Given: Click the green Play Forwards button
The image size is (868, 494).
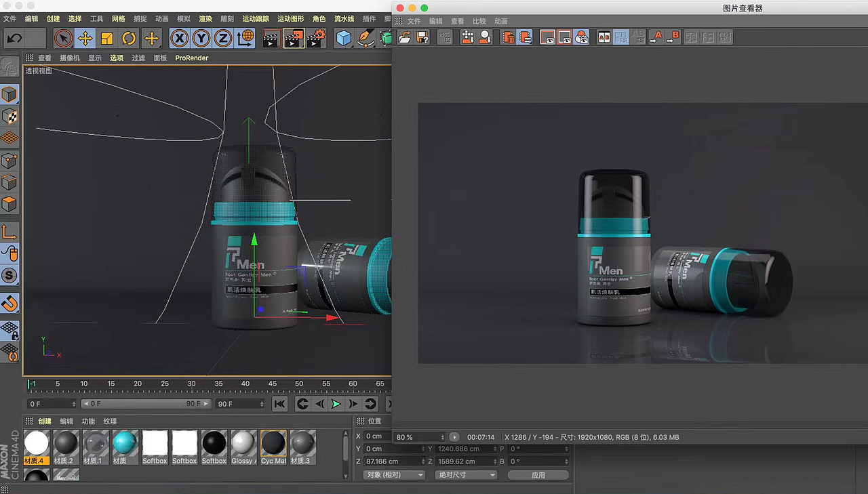Looking at the screenshot, I should [x=336, y=404].
